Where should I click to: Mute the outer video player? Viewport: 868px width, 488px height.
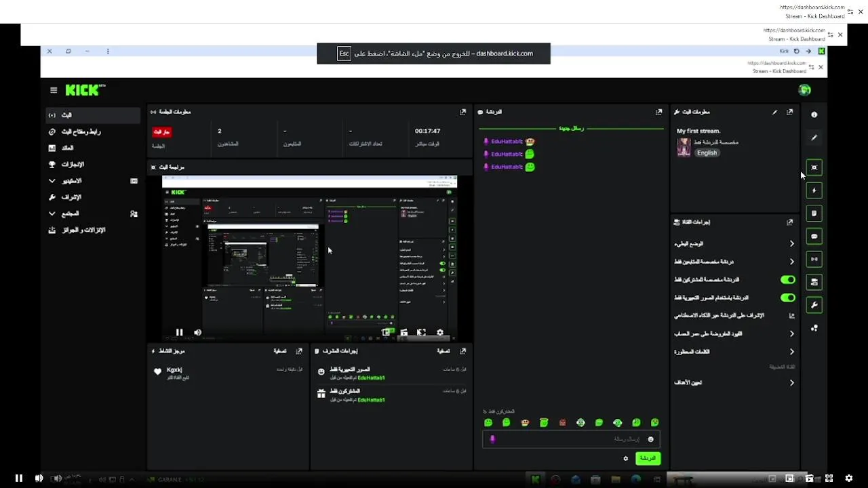39,479
